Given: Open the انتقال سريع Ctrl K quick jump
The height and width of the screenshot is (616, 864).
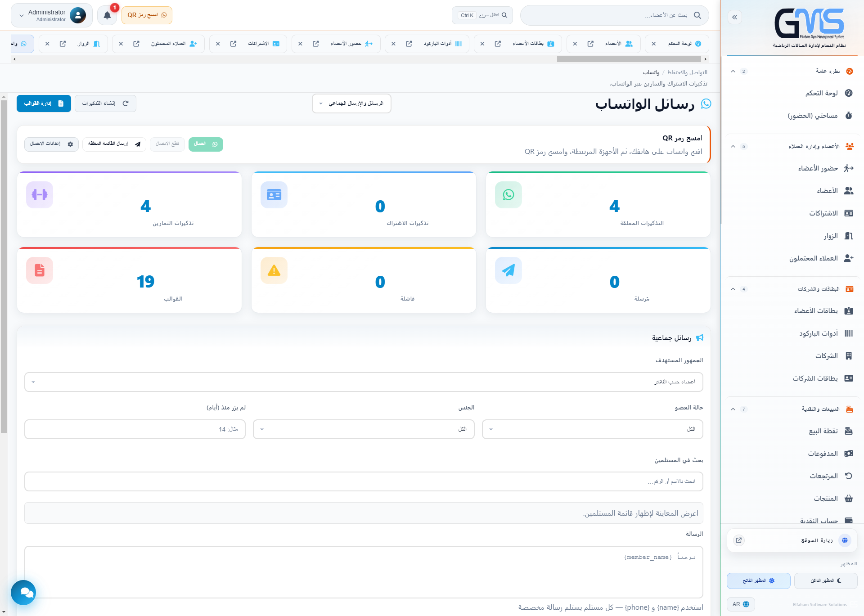Looking at the screenshot, I should pos(482,15).
